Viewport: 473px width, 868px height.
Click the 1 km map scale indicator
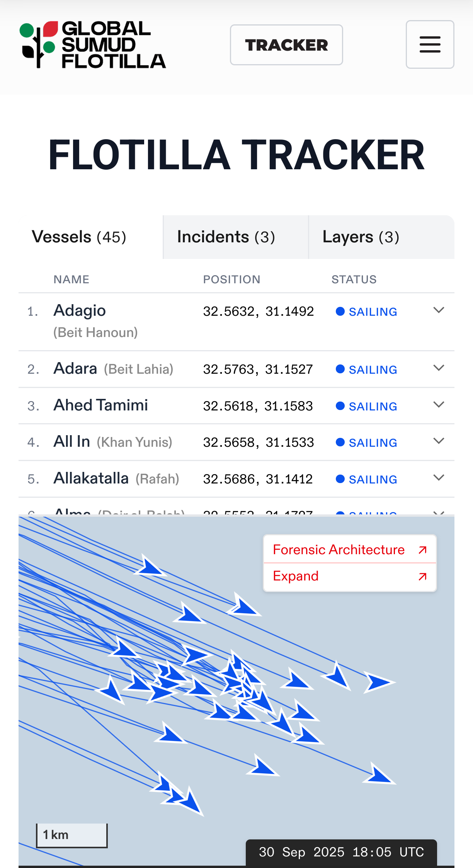(x=71, y=835)
